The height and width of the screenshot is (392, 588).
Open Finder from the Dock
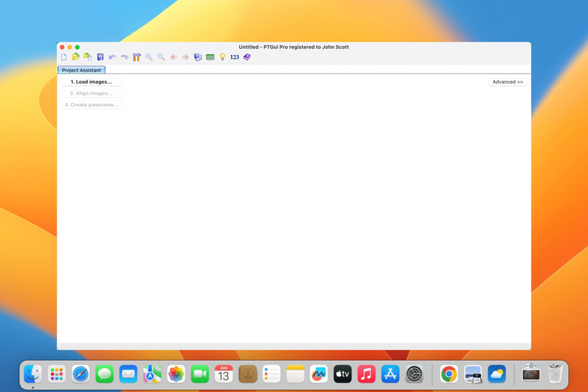(x=33, y=374)
